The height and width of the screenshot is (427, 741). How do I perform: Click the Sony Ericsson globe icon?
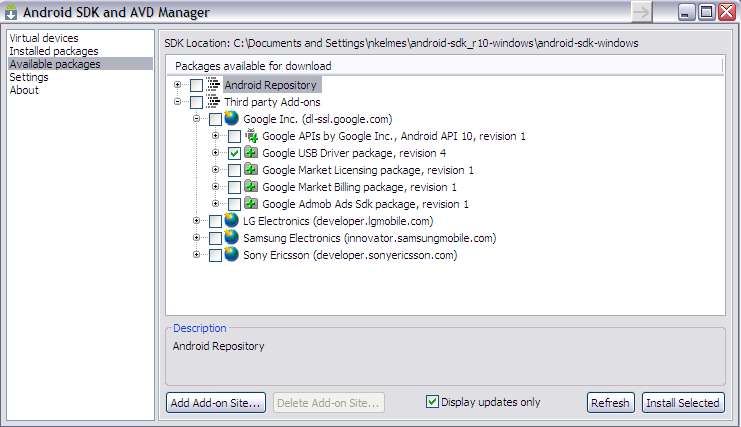point(232,254)
